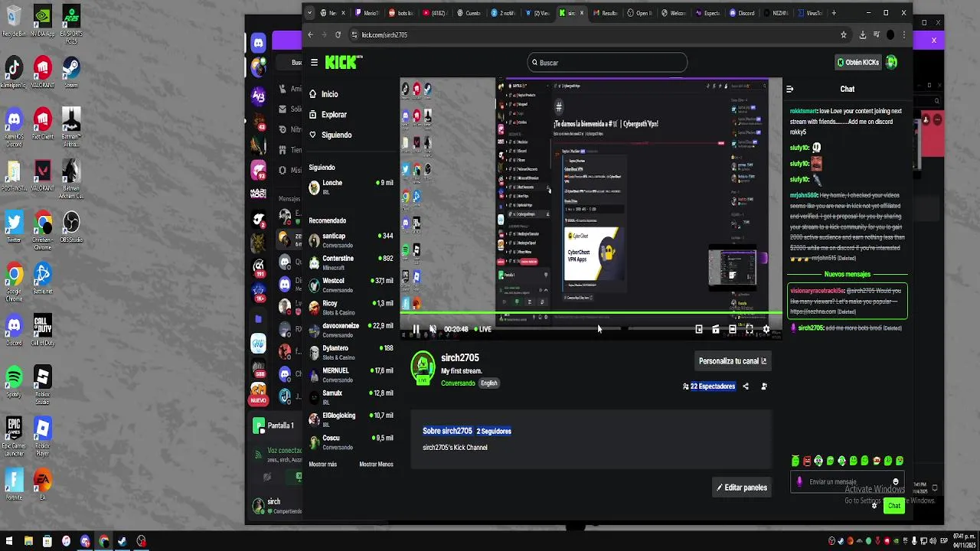This screenshot has height=551, width=980.
Task: Click Editar paneles button
Action: pos(741,487)
